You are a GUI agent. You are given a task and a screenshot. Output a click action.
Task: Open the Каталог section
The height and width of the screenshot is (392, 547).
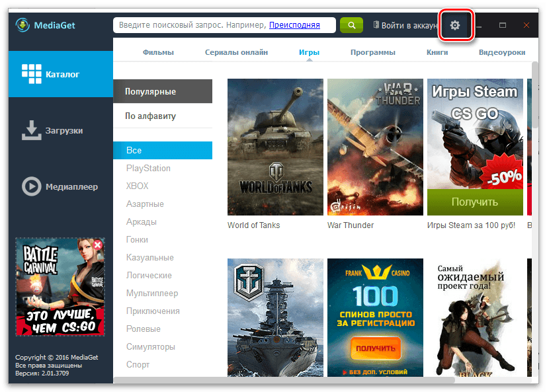click(61, 74)
